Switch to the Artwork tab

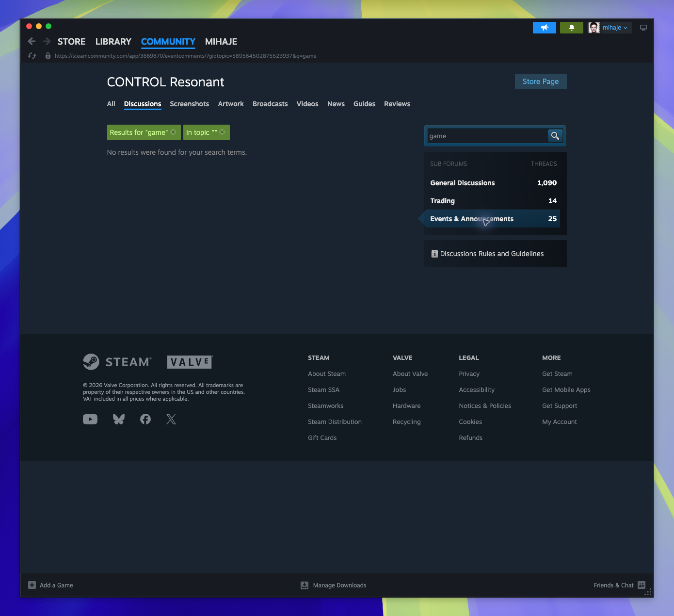click(x=231, y=104)
